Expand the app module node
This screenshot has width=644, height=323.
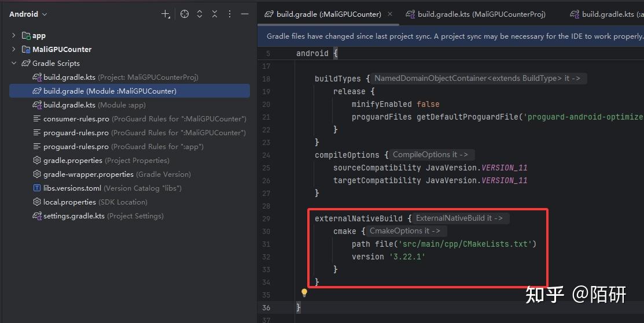coord(13,36)
